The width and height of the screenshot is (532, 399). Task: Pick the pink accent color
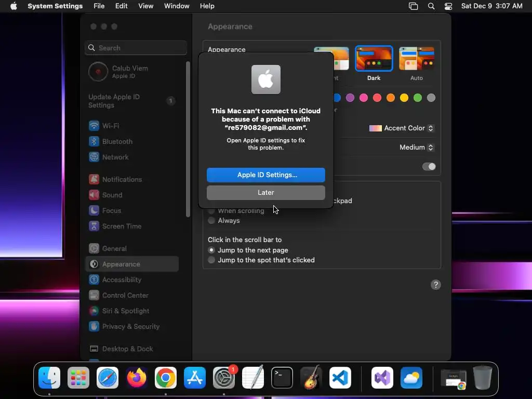coord(364,98)
